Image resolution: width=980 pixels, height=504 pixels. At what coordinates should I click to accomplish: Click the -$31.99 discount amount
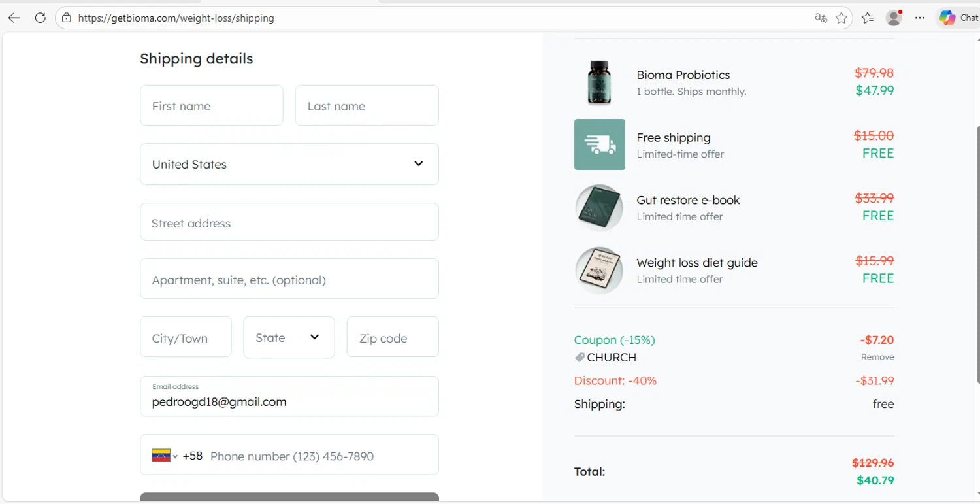coord(875,380)
